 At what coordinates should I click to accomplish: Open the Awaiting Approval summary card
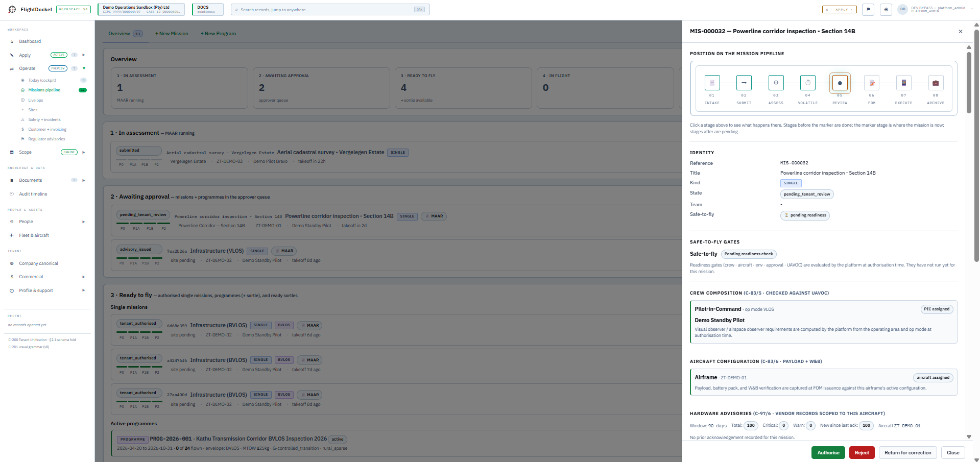321,88
